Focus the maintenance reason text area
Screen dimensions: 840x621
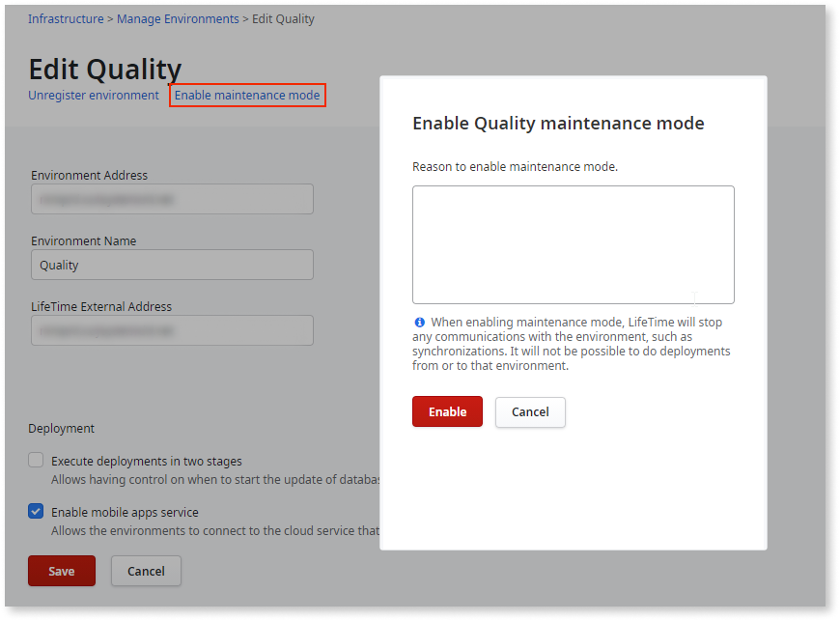573,244
